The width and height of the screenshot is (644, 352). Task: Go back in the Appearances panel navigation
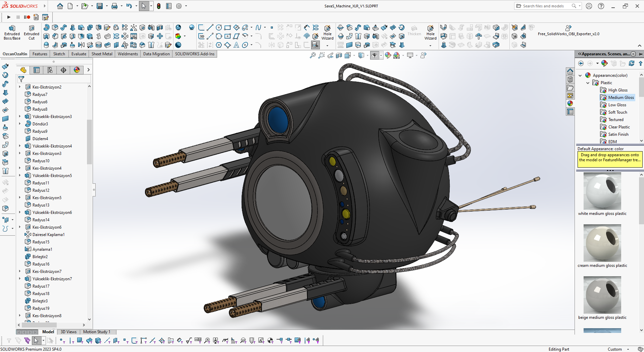coord(581,63)
